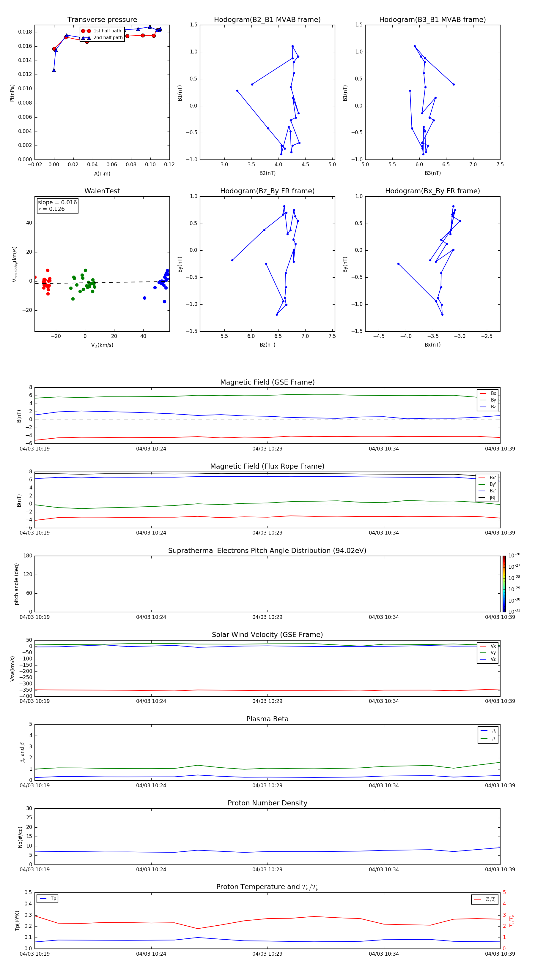Click the Tp legend in temperature panel
This screenshot has height=980, width=535.
click(x=48, y=899)
